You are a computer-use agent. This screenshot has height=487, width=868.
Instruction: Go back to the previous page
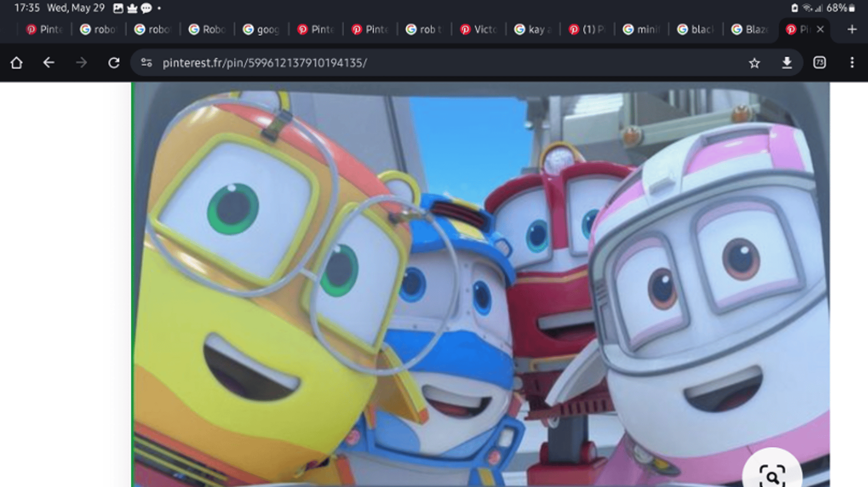[x=49, y=63]
